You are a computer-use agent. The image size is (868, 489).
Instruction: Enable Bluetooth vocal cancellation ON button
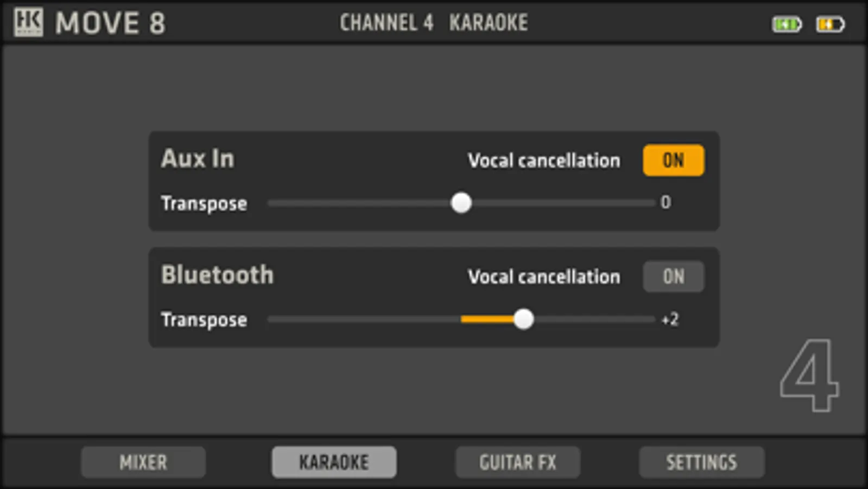coord(673,277)
